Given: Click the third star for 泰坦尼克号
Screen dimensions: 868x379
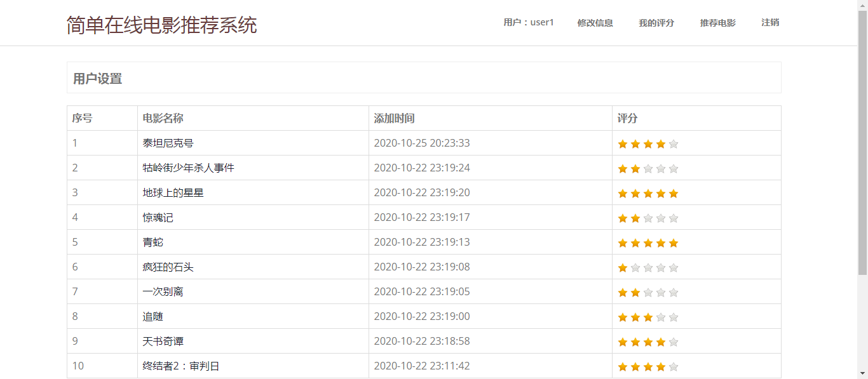Looking at the screenshot, I should coord(648,144).
